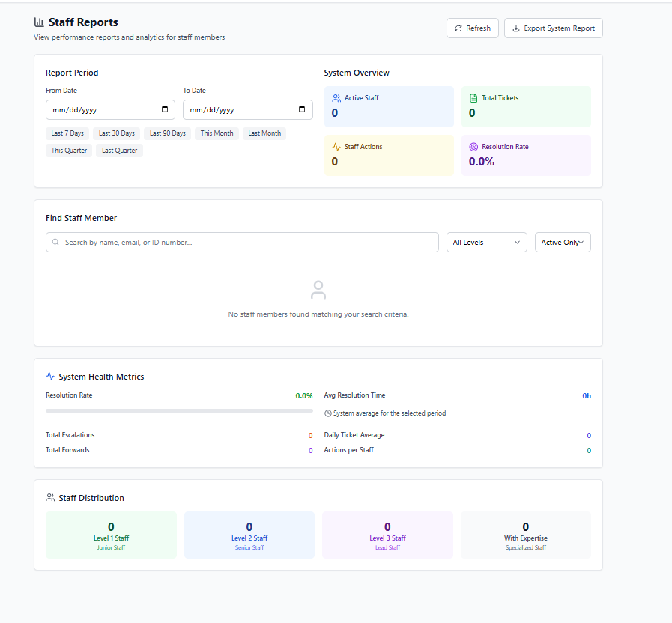Select the Last 90 Days preset

point(168,133)
